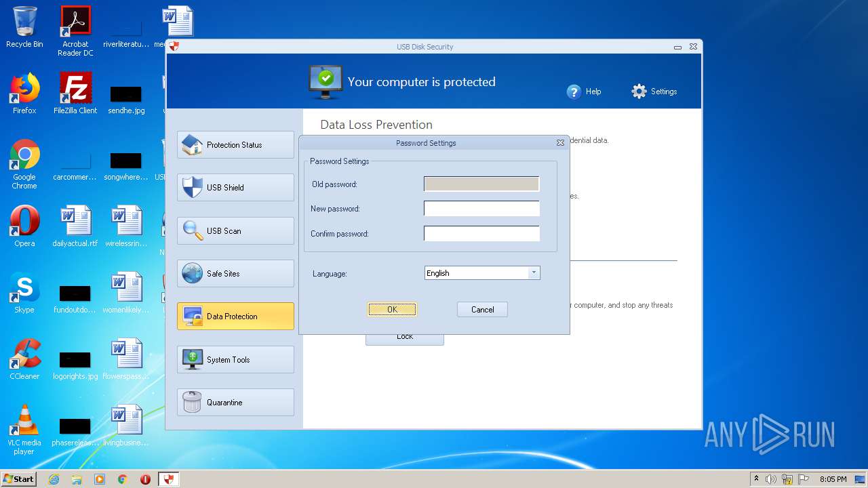
Task: Open the Firefox desktop shortcut
Action: pyautogui.click(x=24, y=94)
